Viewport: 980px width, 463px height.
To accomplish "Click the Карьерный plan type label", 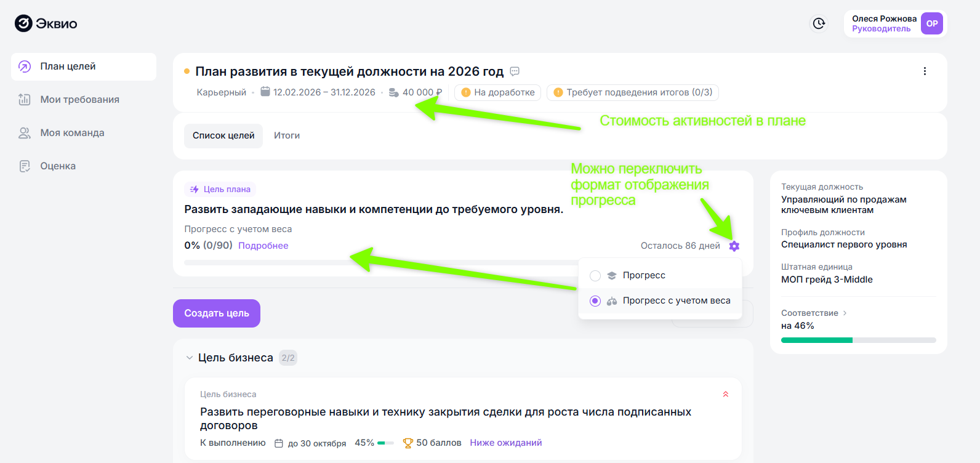I will [x=222, y=92].
